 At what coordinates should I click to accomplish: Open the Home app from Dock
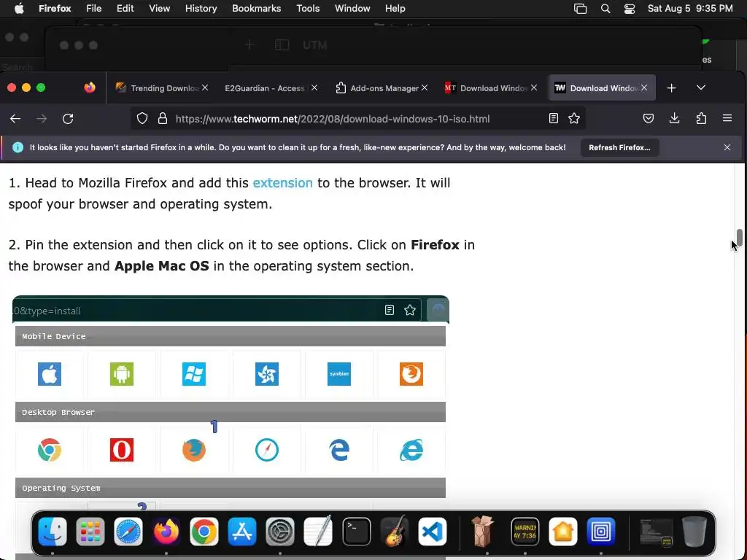tap(562, 532)
